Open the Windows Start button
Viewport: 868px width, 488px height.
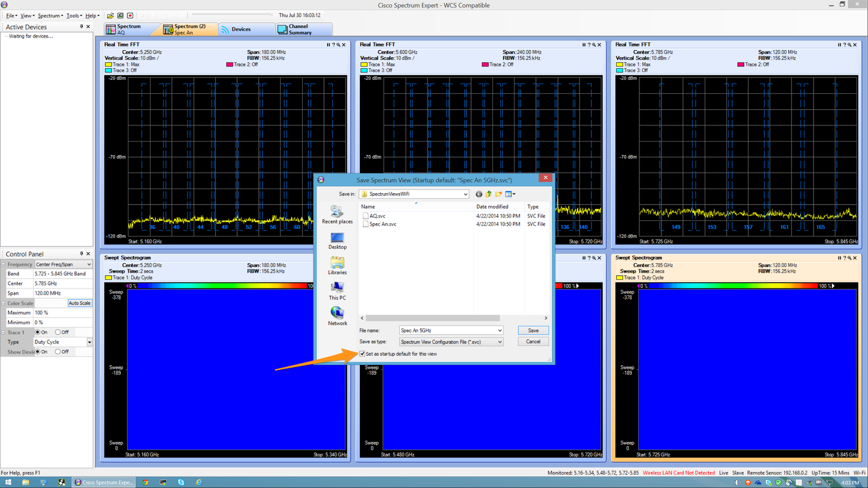pos(8,482)
